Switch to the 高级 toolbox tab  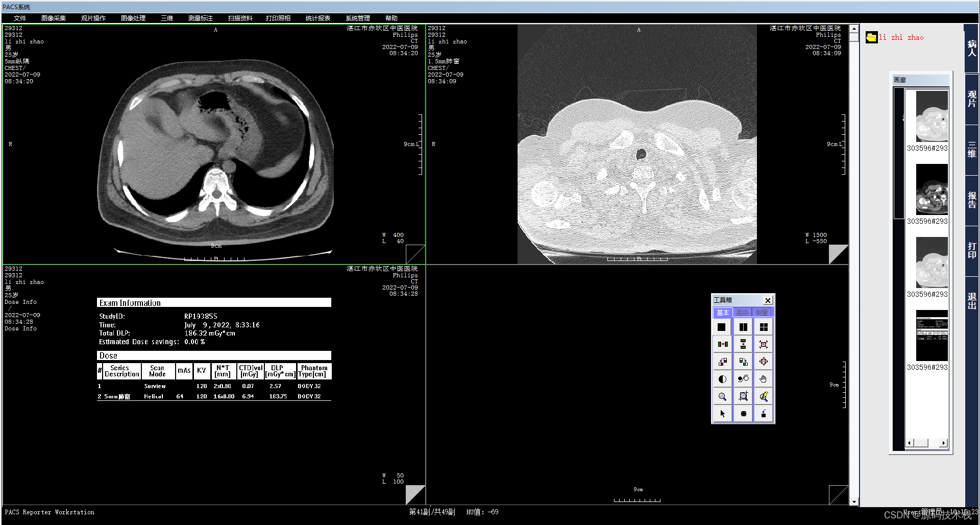tap(742, 313)
